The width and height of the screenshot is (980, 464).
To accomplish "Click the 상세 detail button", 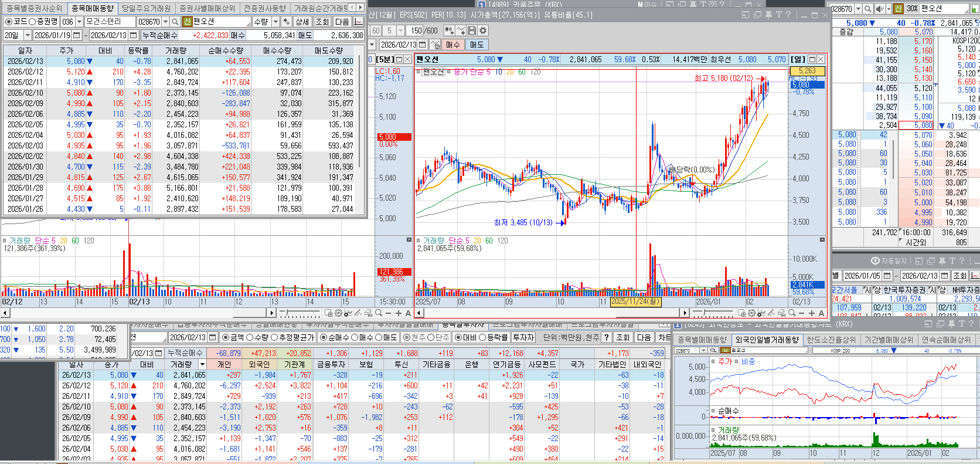I will tap(302, 22).
